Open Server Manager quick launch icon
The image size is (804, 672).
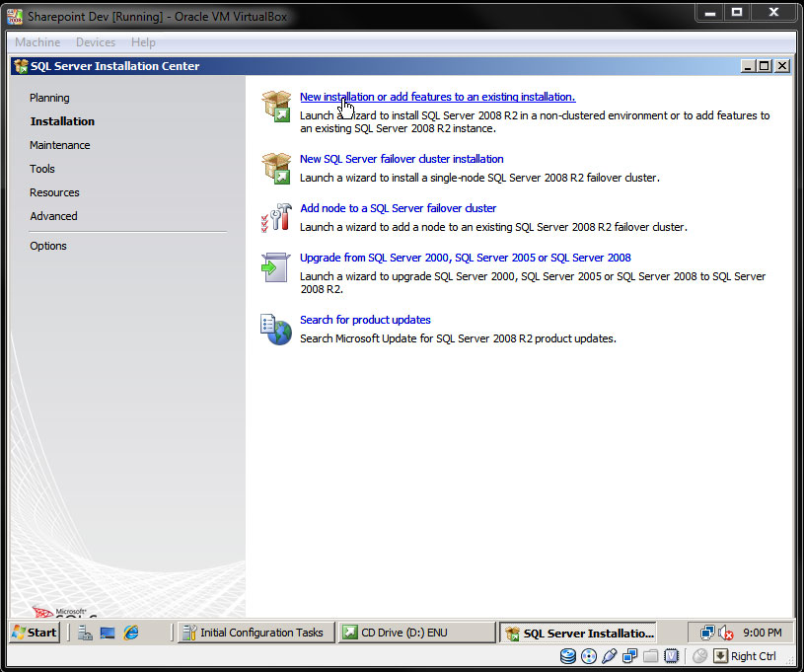pyautogui.click(x=85, y=633)
